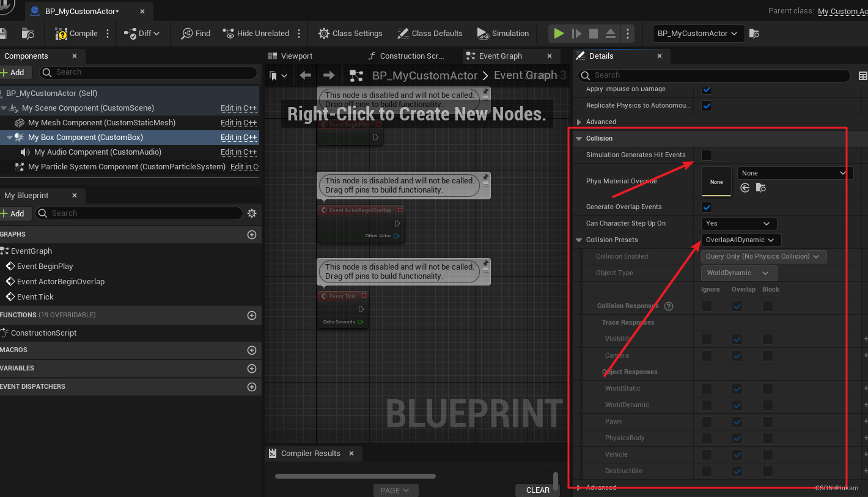Click Edit in C++ for My Audio Component
868x497 pixels.
coord(238,152)
